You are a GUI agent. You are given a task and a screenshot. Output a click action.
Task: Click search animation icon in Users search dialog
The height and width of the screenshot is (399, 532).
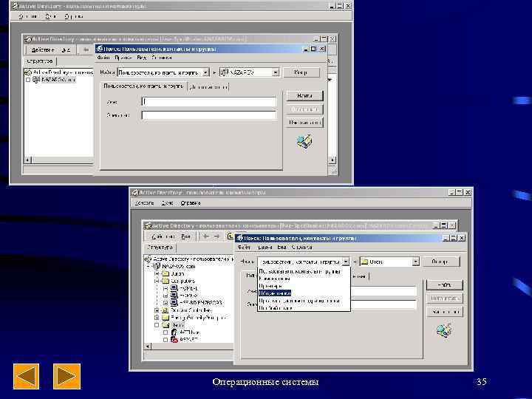444,330
